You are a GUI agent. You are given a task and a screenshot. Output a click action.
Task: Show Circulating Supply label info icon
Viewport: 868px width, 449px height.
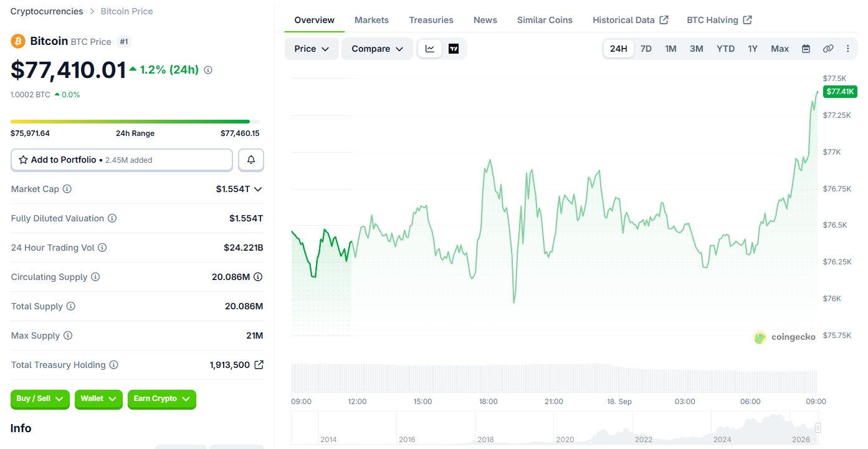click(95, 277)
